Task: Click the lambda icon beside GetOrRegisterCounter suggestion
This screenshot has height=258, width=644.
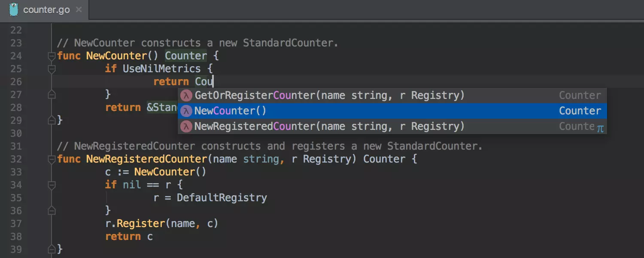Action: (x=186, y=95)
